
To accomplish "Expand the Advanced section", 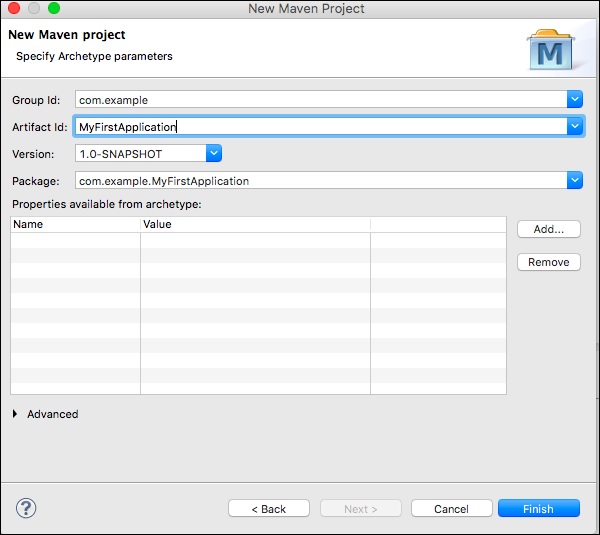I will (15, 414).
